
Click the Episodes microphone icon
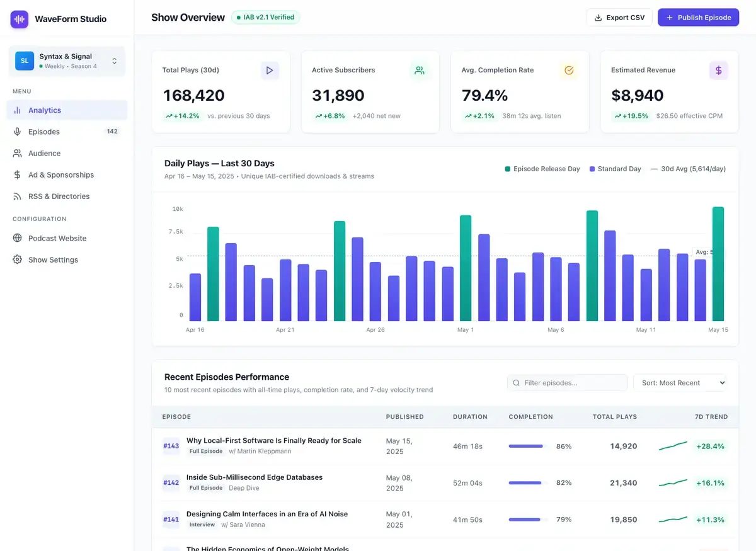click(17, 132)
